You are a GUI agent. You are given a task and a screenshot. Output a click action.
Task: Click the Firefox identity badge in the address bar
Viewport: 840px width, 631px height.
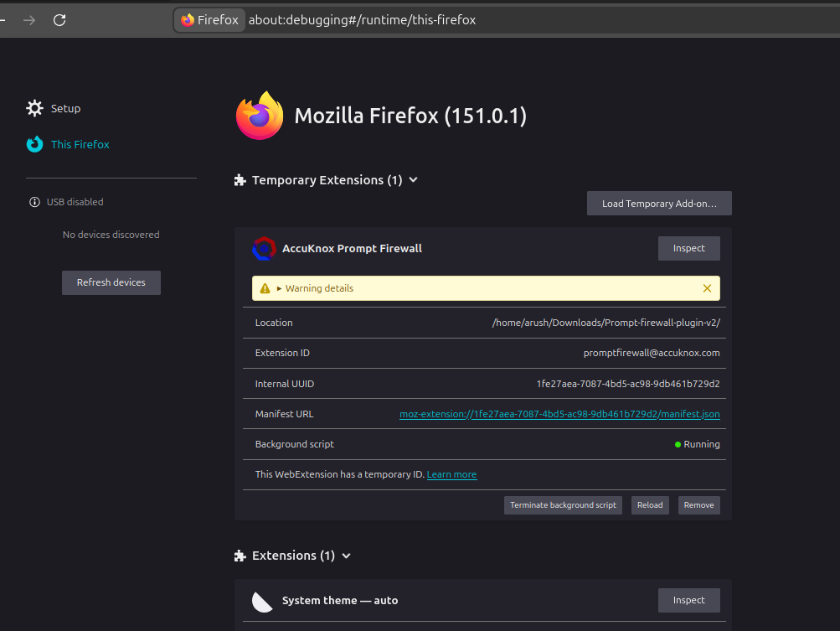pyautogui.click(x=209, y=20)
